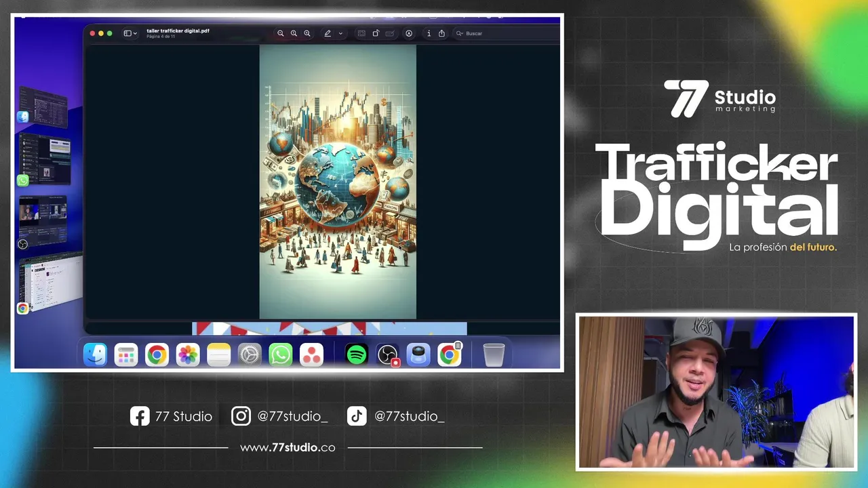
Task: Open Preview app icon in Dock
Action: (x=418, y=354)
